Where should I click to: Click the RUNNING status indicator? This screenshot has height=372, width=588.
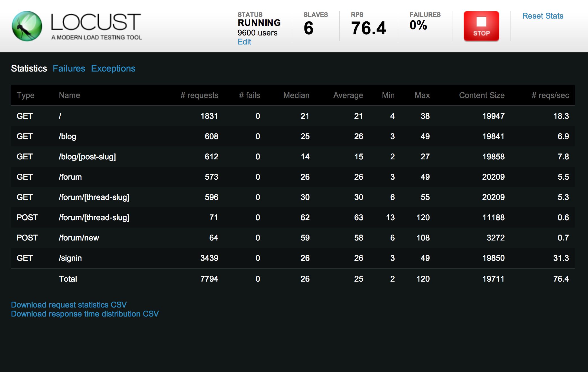pyautogui.click(x=259, y=23)
